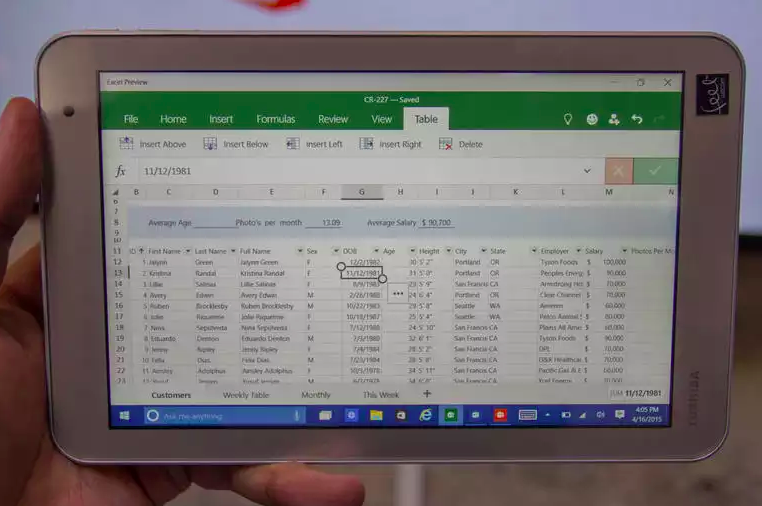Click the Last Name cell Brocklesby
Screen dimensions: 762x506
(212, 306)
